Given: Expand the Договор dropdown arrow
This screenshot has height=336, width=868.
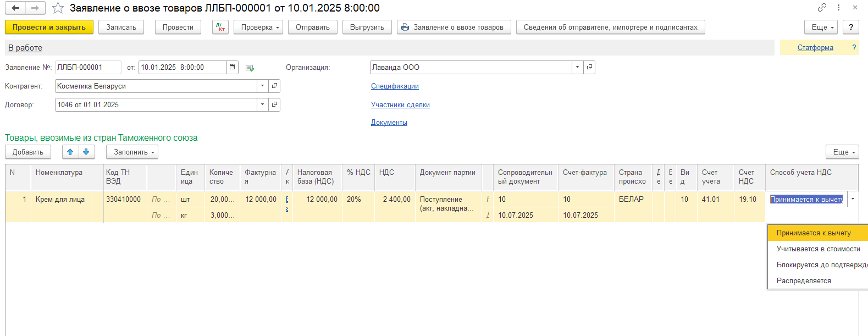Looking at the screenshot, I should pos(262,104).
